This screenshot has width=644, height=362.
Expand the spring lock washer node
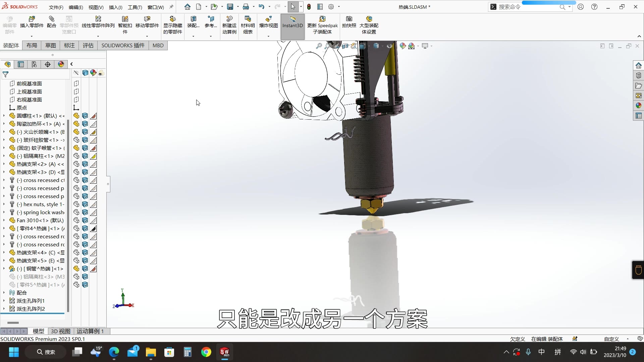click(x=4, y=212)
